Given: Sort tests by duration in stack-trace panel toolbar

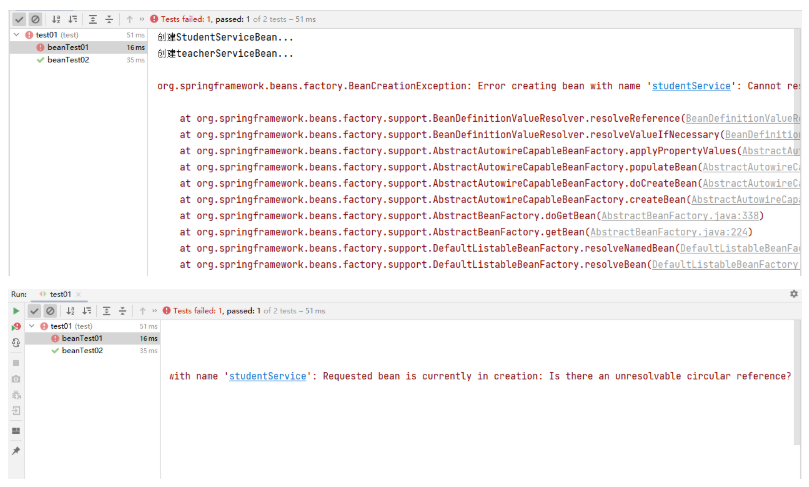Looking at the screenshot, I should pos(73,19).
